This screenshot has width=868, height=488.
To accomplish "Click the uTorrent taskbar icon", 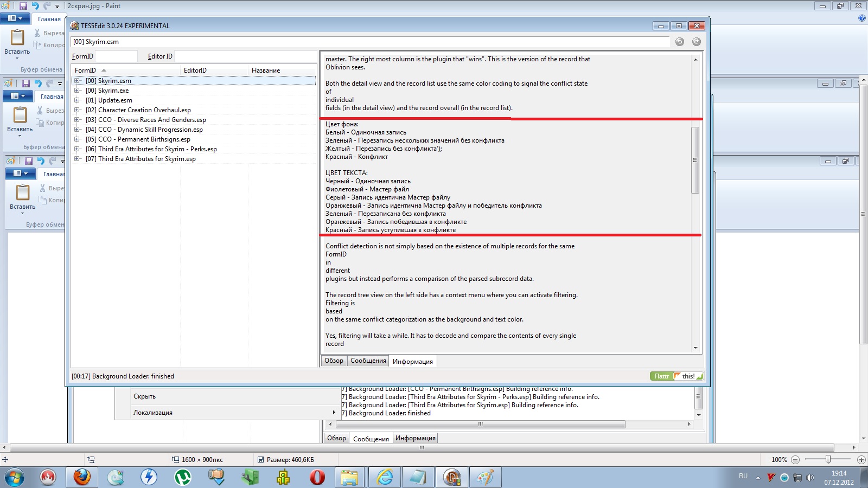I will coord(182,477).
